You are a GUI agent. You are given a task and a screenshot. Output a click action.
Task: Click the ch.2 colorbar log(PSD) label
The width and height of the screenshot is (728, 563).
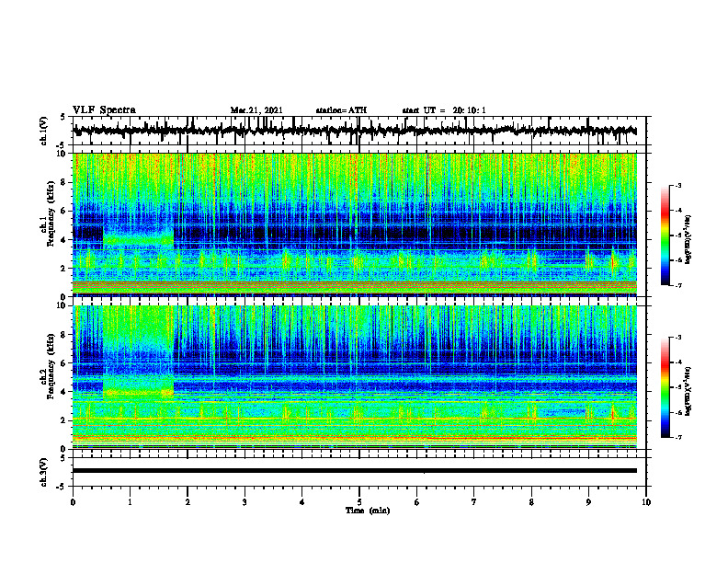click(x=688, y=391)
